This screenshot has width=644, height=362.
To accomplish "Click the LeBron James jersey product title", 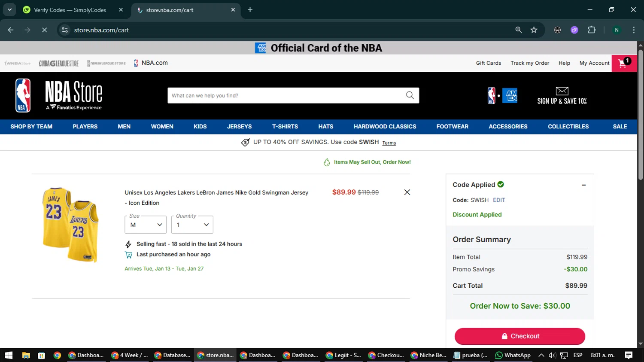I will click(216, 198).
